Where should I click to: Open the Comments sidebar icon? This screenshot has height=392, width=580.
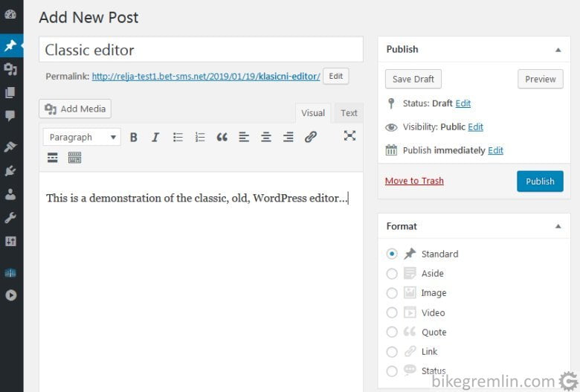pyautogui.click(x=10, y=116)
